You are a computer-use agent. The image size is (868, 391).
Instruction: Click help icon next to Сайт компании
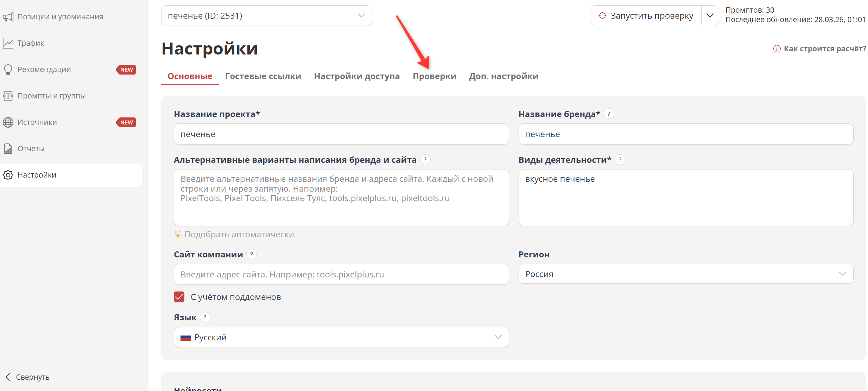point(251,254)
